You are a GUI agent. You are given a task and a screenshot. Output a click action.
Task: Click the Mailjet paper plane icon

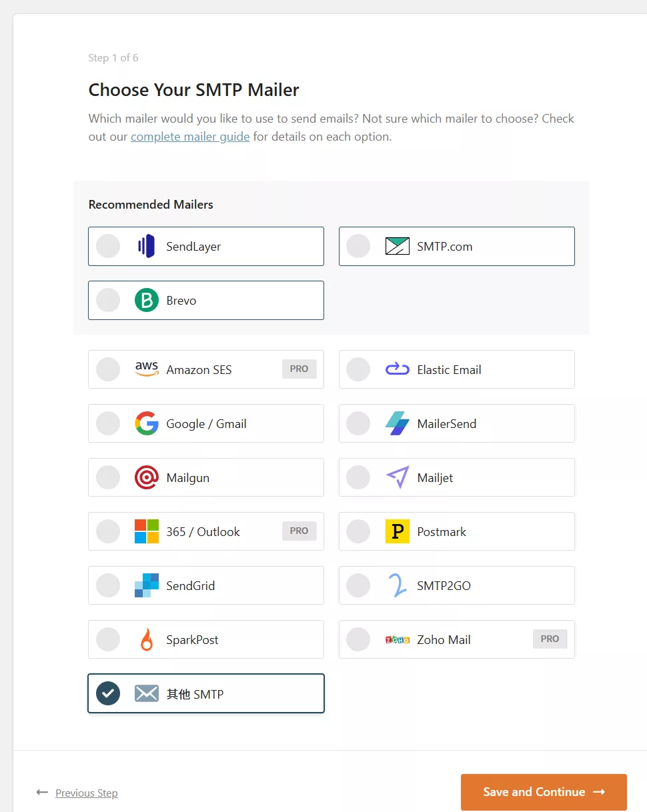[x=397, y=477]
